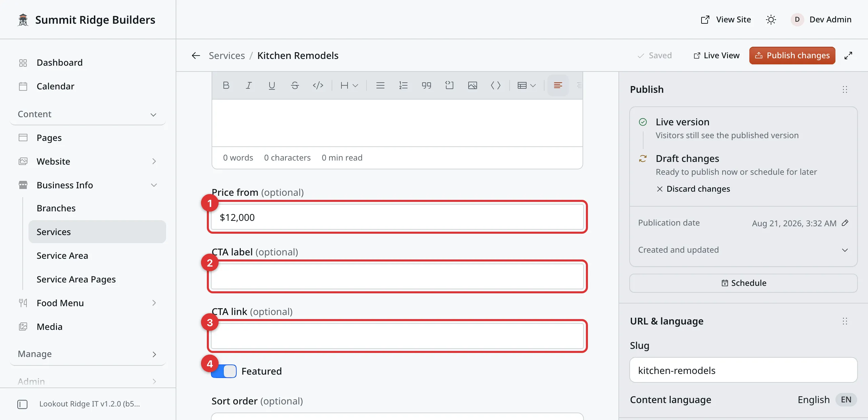Toggle bold formatting in editor toolbar
Screen dimensions: 868x420
[x=226, y=85]
